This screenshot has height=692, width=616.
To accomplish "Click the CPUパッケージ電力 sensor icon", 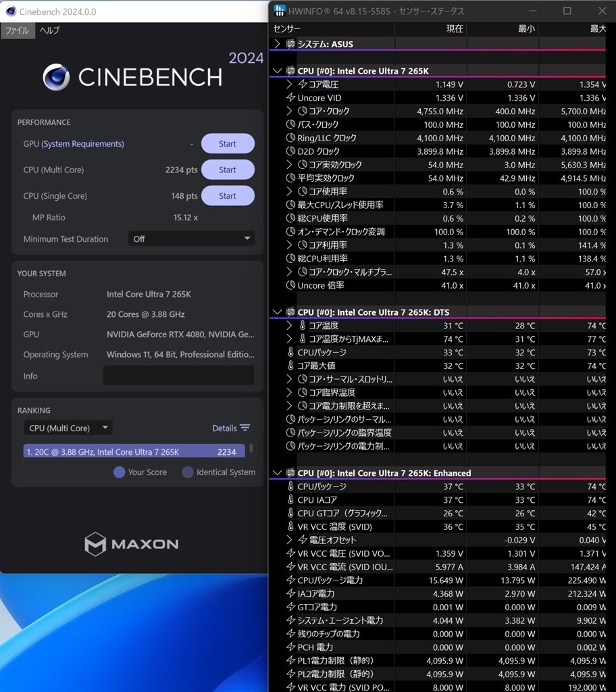I will [x=291, y=580].
